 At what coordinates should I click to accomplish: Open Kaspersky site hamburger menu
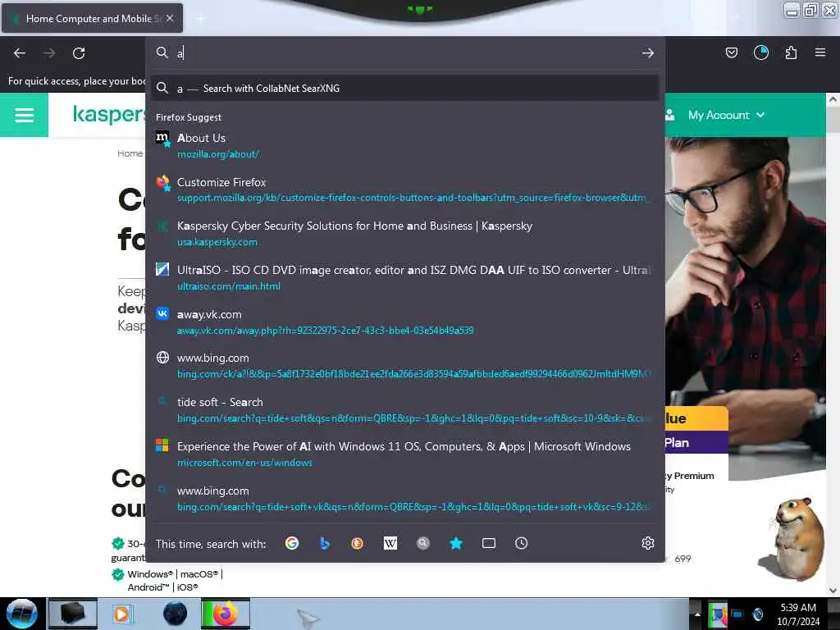coord(24,115)
